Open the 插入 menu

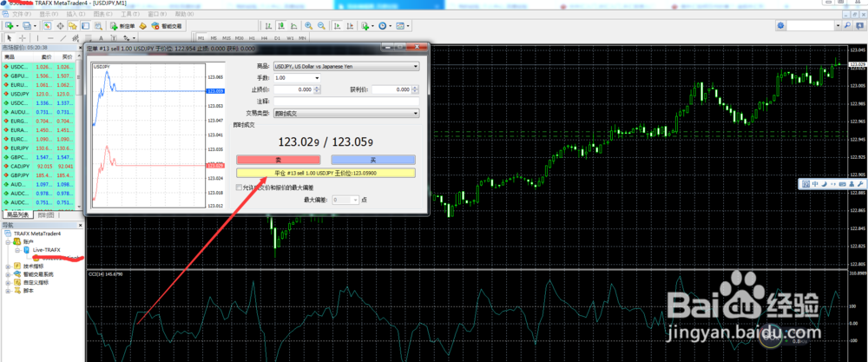point(76,14)
